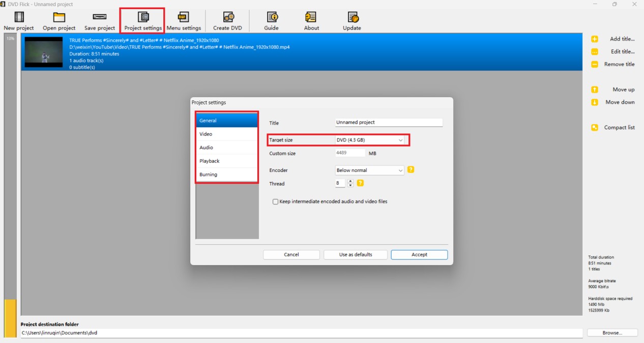The height and width of the screenshot is (343, 644).
Task: Move the title down in the list
Action: [x=620, y=102]
